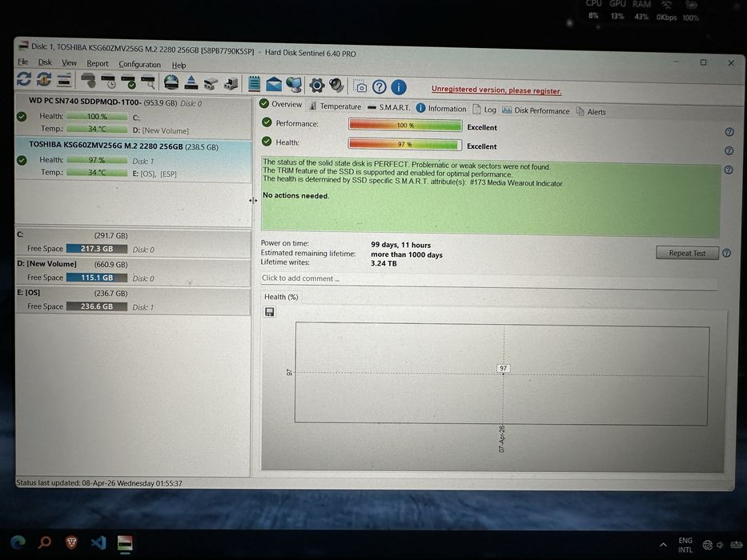
Task: Switch to the Alerts tab
Action: [591, 112]
